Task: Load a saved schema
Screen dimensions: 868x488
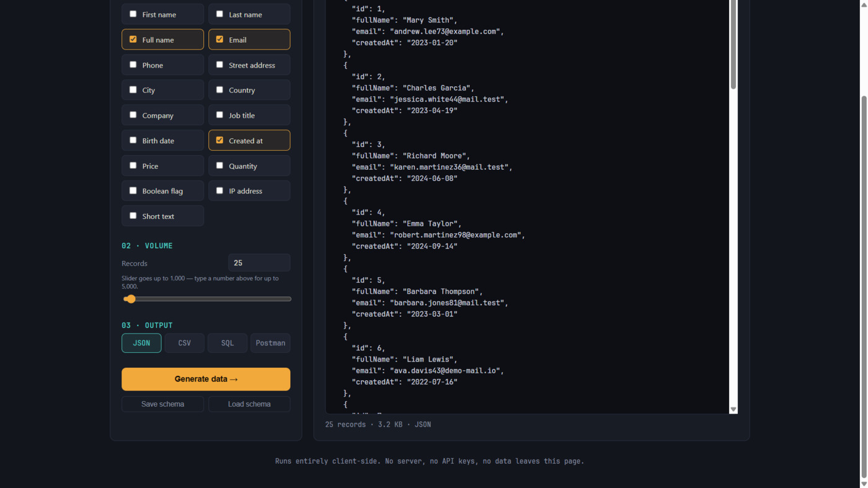Action: (249, 404)
